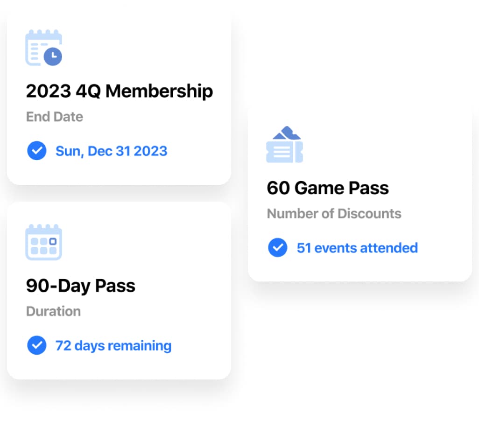The height and width of the screenshot is (448, 479).
Task: Toggle the checkmark next to 51 events attended
Action: point(277,248)
